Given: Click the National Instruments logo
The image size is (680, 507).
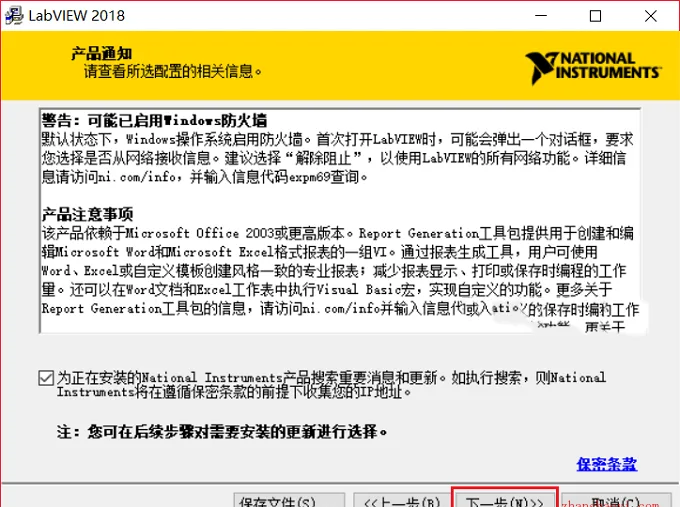Looking at the screenshot, I should pos(593,68).
